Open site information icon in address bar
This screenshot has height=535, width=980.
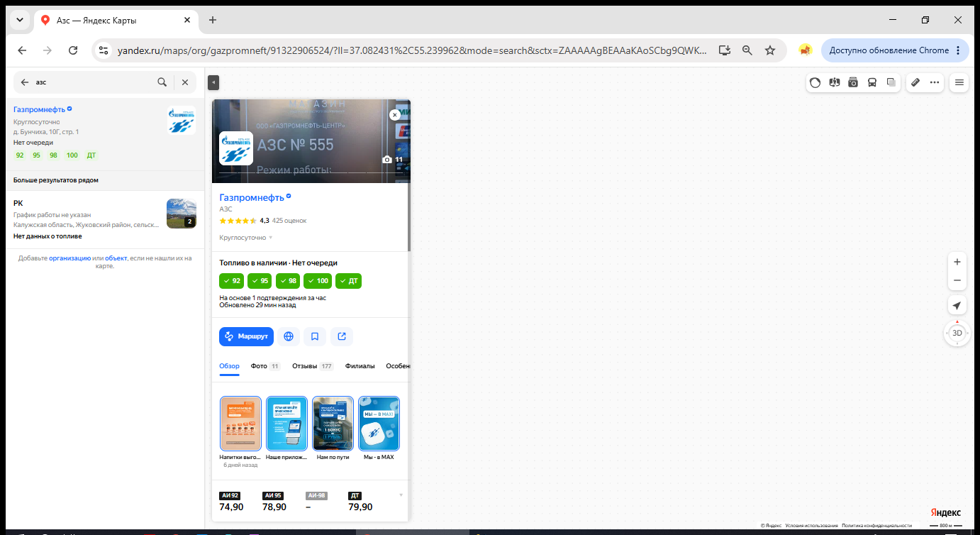(104, 50)
